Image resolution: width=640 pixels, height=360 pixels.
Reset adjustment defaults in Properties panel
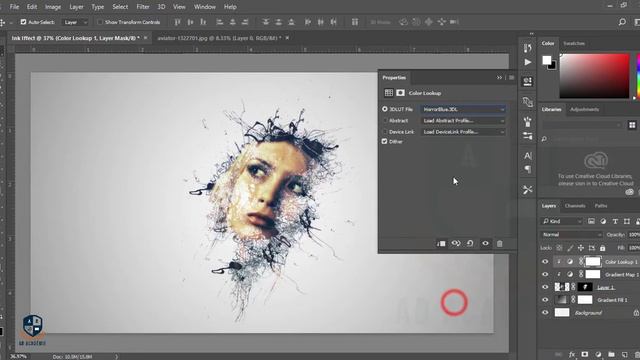(470, 244)
